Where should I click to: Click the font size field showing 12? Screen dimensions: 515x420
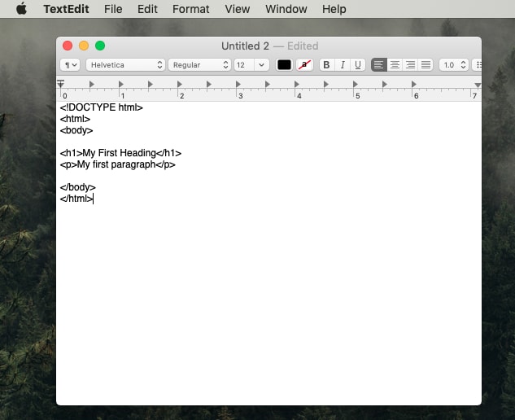coord(244,65)
